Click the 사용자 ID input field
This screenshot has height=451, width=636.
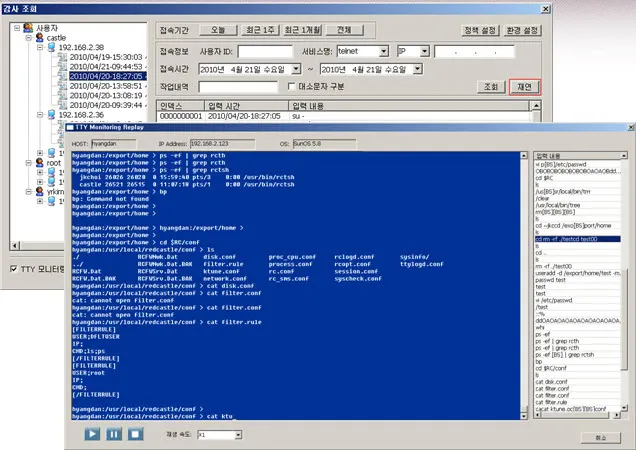[265, 50]
